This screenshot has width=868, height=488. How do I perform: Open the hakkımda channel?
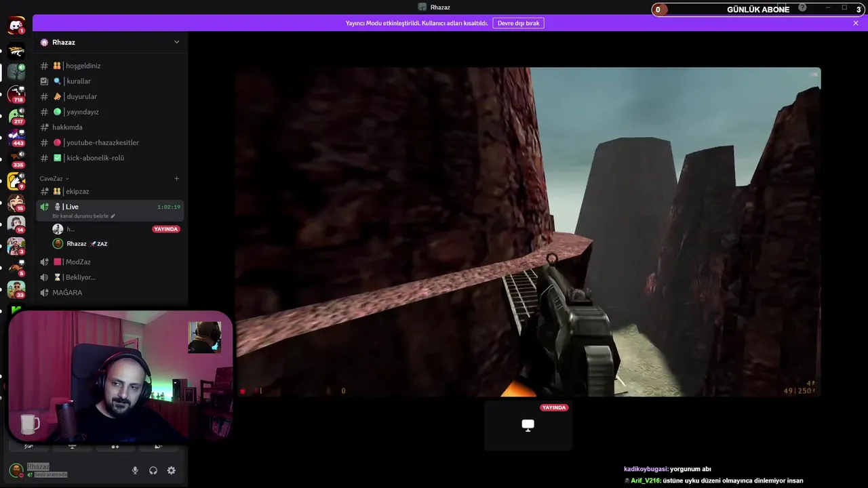[x=110, y=127]
